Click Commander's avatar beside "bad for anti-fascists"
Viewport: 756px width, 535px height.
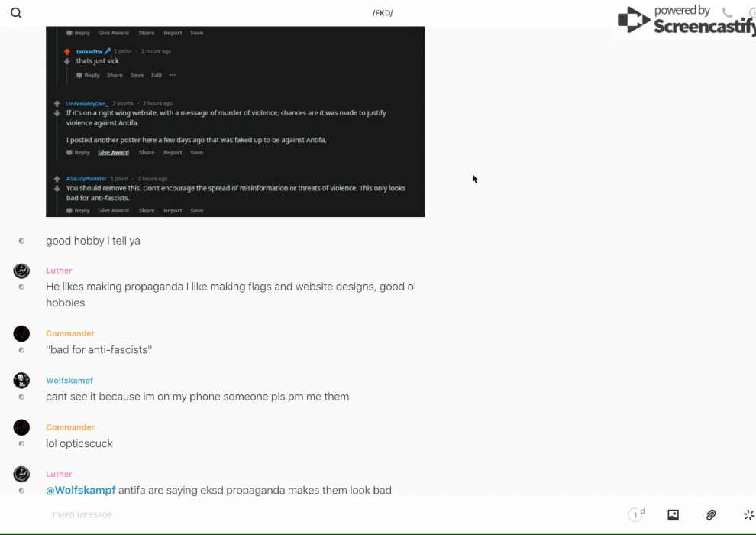pyautogui.click(x=21, y=334)
